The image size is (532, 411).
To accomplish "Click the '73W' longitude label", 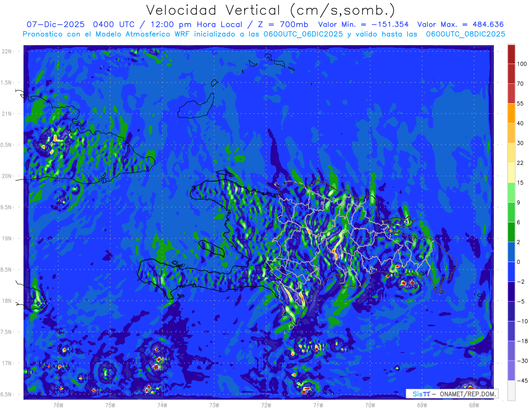I will pyautogui.click(x=214, y=405).
